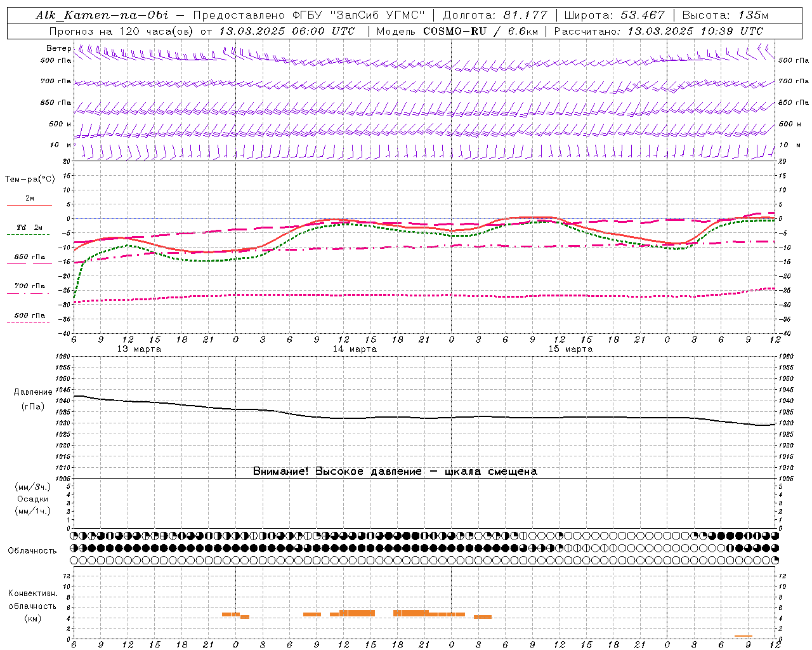
Task: Click the Облачность cloud cover label
Action: point(32,551)
